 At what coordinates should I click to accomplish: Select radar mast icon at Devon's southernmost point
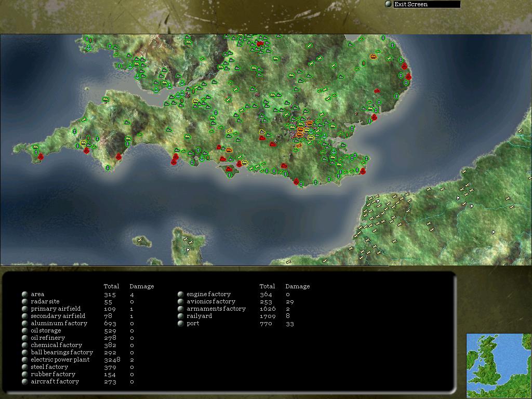(x=108, y=168)
